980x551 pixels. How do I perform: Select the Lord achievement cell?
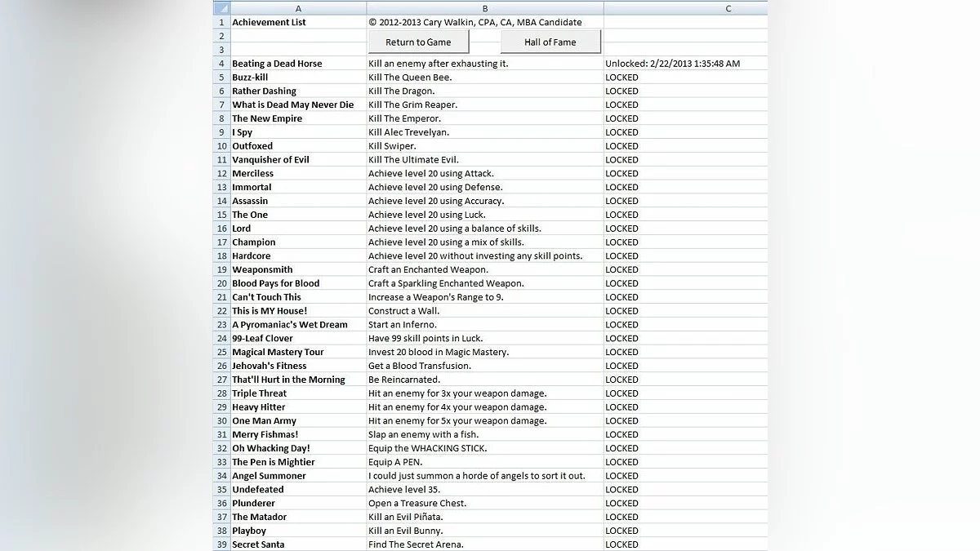click(298, 229)
